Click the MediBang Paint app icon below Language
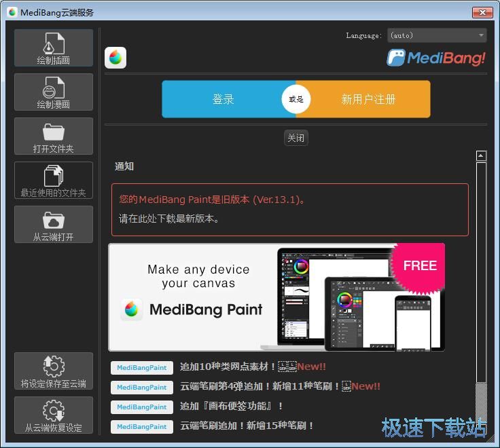Viewport: 500px width, 448px height. point(115,58)
